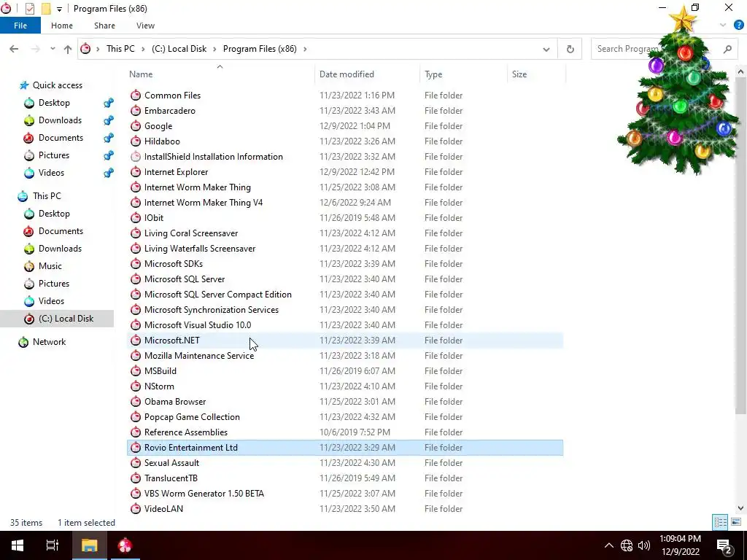Go up one folder level arrow
The image size is (747, 560).
coord(68,49)
